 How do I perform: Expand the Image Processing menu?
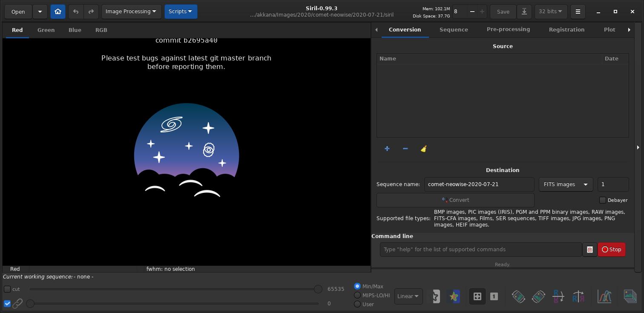click(x=131, y=11)
